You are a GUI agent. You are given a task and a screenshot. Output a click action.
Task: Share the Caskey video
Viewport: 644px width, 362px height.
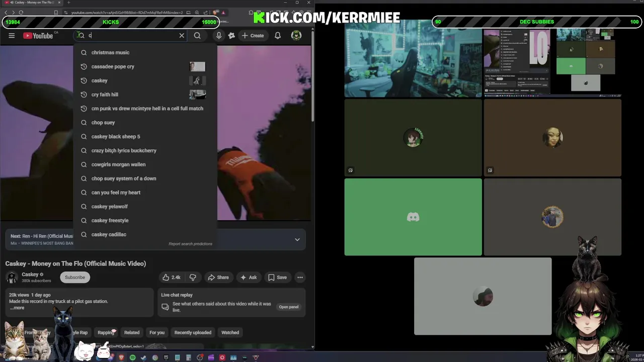pyautogui.click(x=218, y=277)
